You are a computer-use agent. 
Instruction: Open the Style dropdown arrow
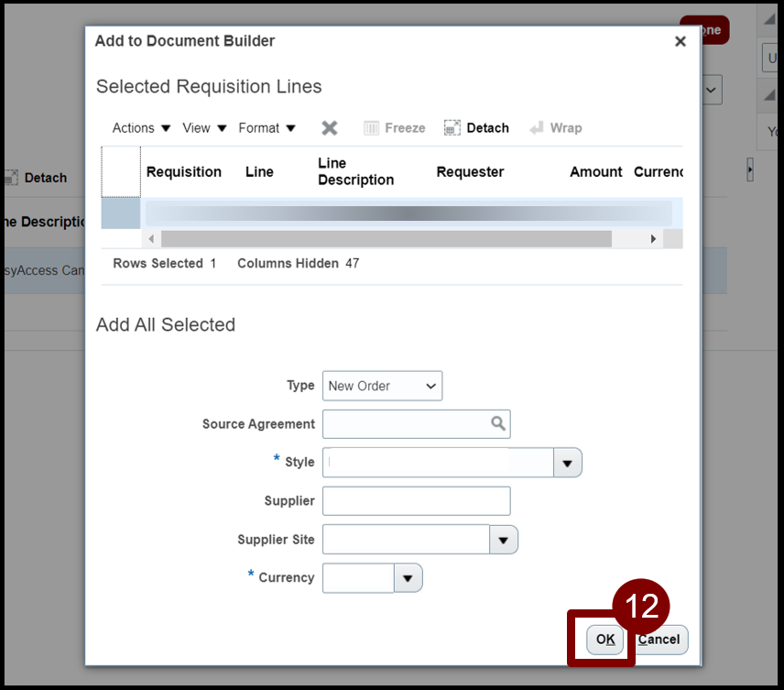(x=567, y=463)
